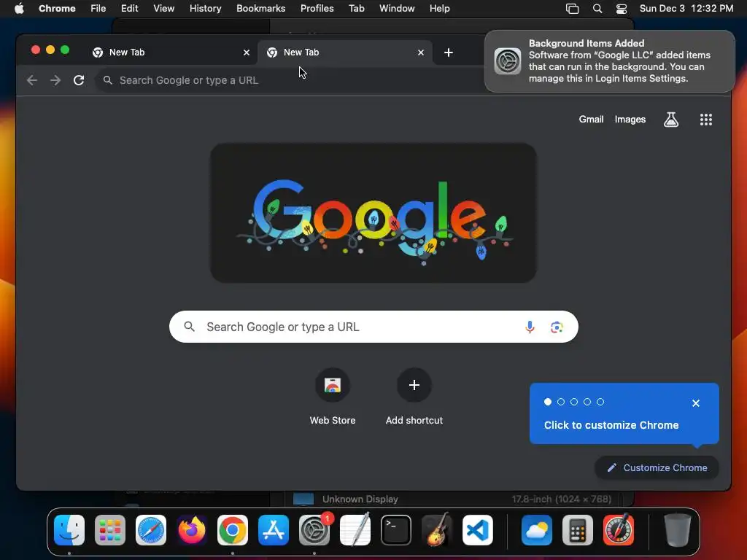Open the Apple menu
Image resolution: width=747 pixels, height=560 pixels.
pyautogui.click(x=19, y=9)
